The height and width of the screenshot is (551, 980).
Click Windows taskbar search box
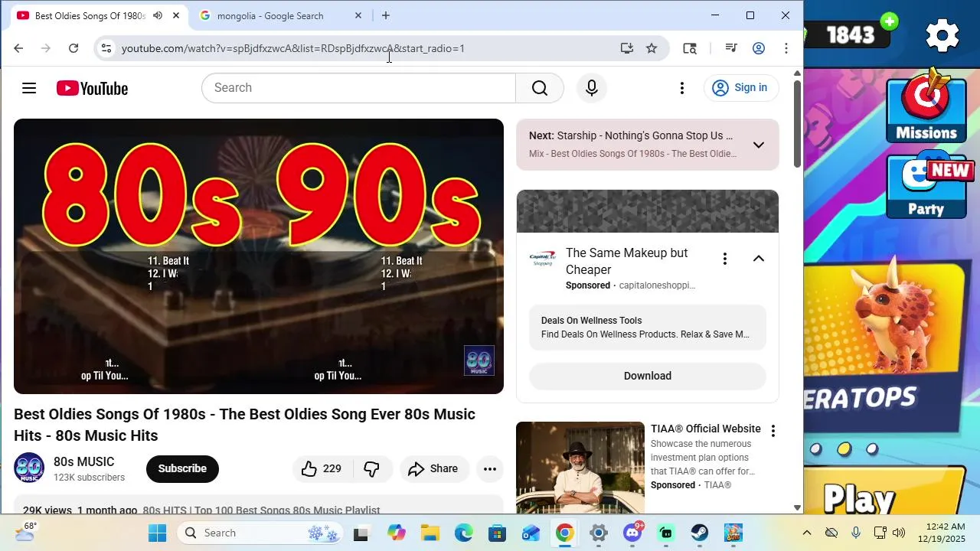pyautogui.click(x=260, y=533)
